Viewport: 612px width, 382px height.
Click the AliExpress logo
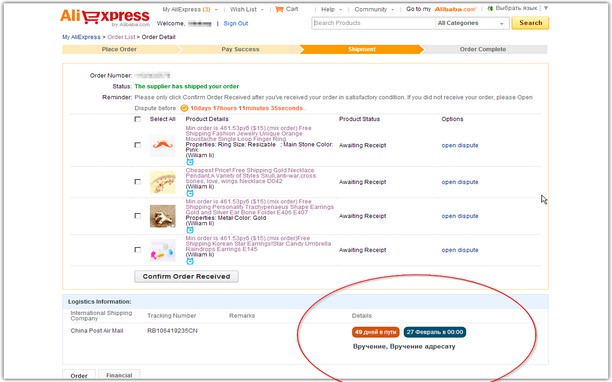(105, 17)
